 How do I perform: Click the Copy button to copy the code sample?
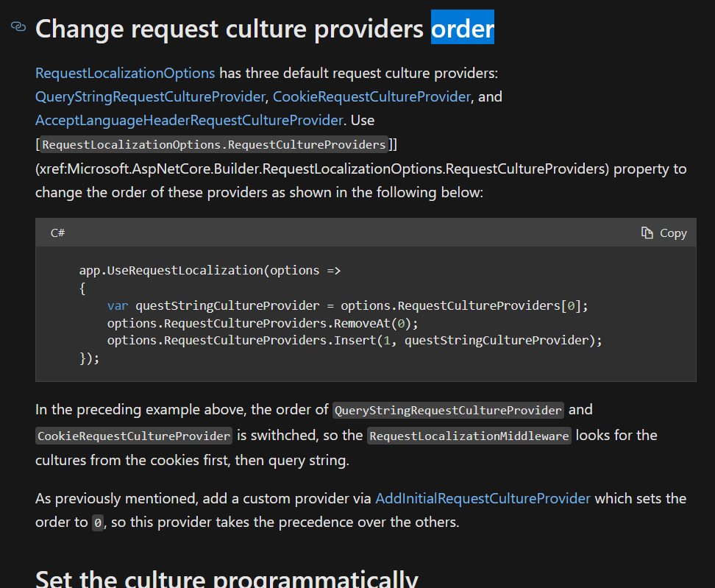pyautogui.click(x=664, y=233)
